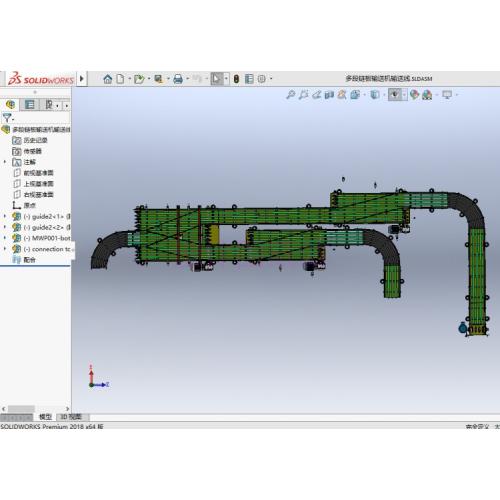Switch to the PropertyManager tab

click(30, 105)
